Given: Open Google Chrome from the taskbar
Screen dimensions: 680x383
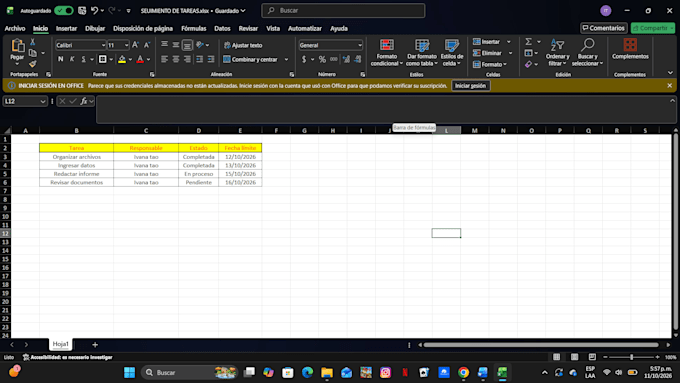Looking at the screenshot, I should 463,372.
